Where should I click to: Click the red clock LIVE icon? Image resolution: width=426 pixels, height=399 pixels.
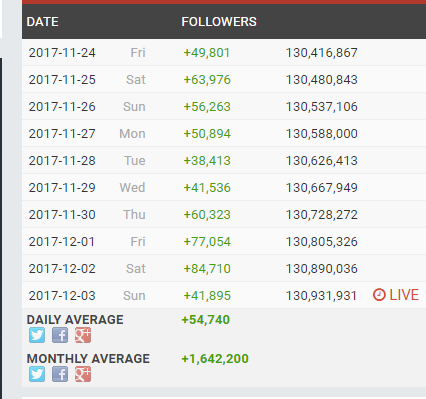379,295
